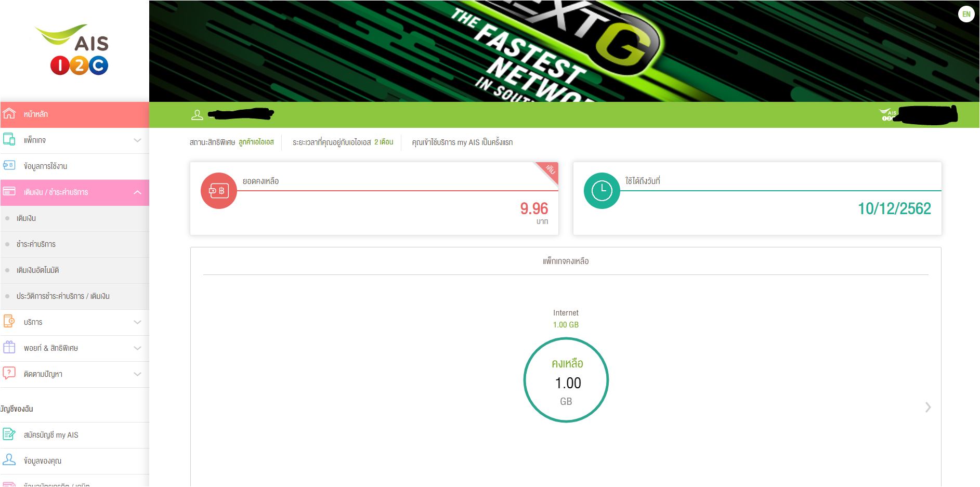This screenshot has height=487, width=980.
Task: Click the gift icon beside พอยท์ & สิทธิพิเศษ
Action: (9, 347)
